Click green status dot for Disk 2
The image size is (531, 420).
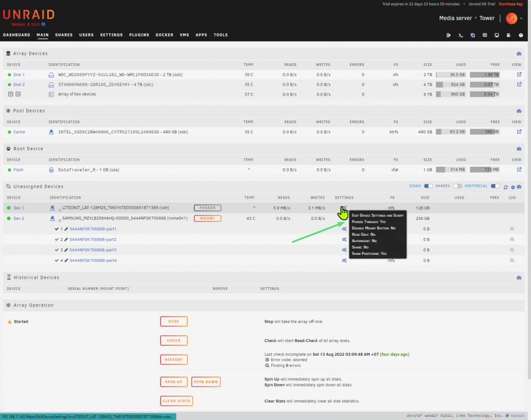(x=9, y=84)
